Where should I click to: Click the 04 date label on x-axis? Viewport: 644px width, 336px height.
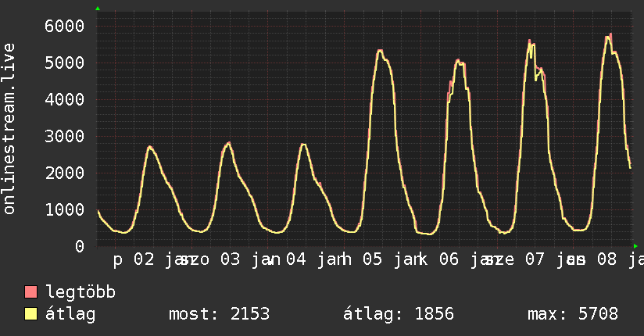[295, 259]
